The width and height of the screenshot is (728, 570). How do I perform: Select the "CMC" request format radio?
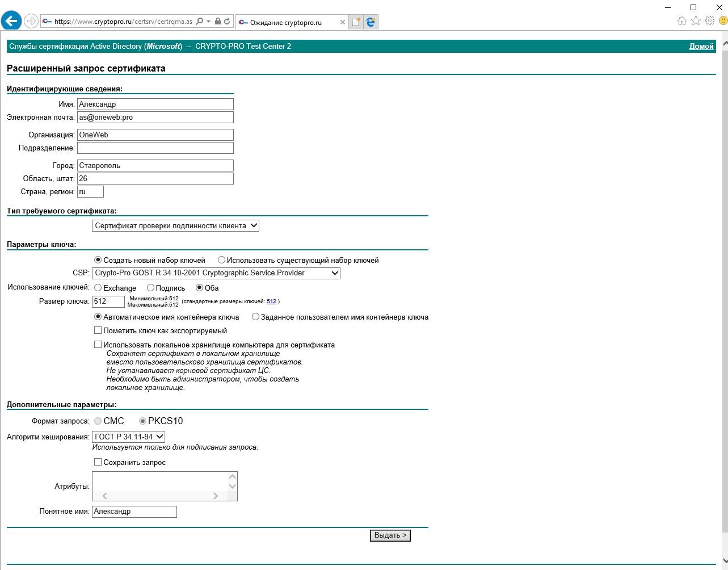click(x=98, y=421)
